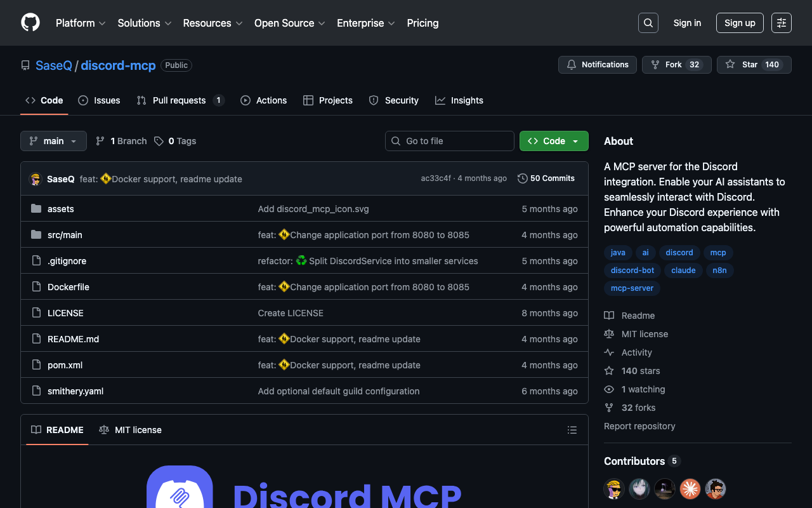Click the first contributor avatar
Viewport: 812px width, 508px height.
tap(613, 488)
